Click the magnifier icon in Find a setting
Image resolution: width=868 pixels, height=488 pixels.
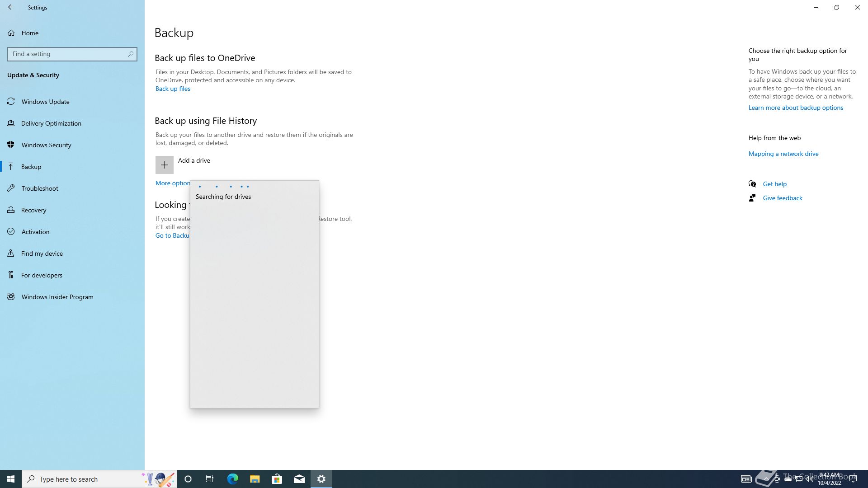pos(131,54)
